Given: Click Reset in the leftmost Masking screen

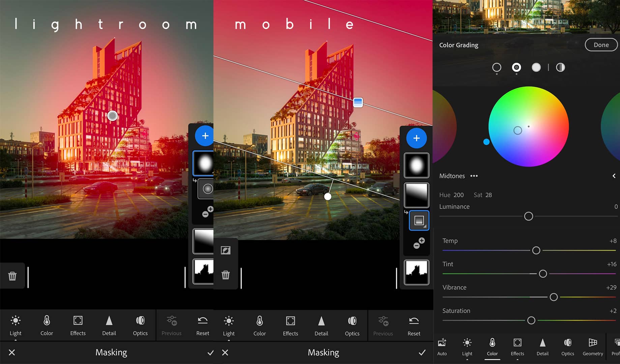Looking at the screenshot, I should 203,325.
